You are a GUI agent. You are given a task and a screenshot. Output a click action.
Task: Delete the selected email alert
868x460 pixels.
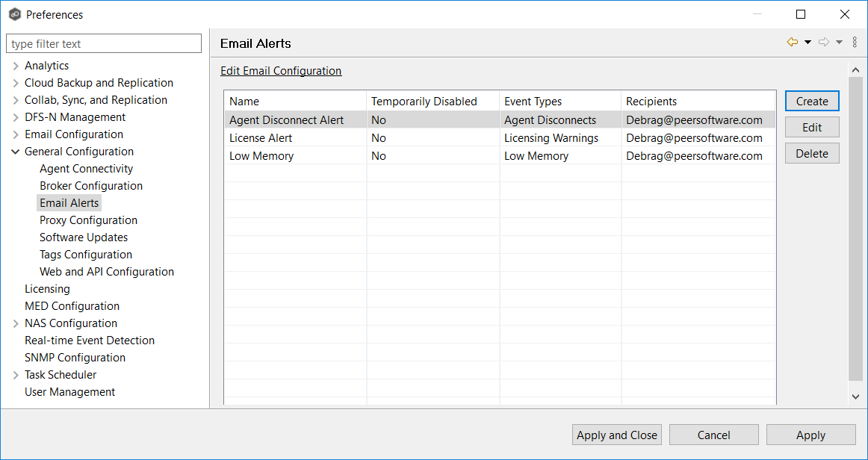click(812, 154)
